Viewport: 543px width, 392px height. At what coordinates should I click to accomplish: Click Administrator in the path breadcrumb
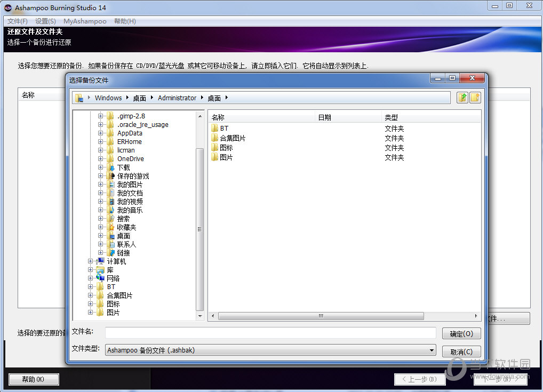(x=177, y=98)
